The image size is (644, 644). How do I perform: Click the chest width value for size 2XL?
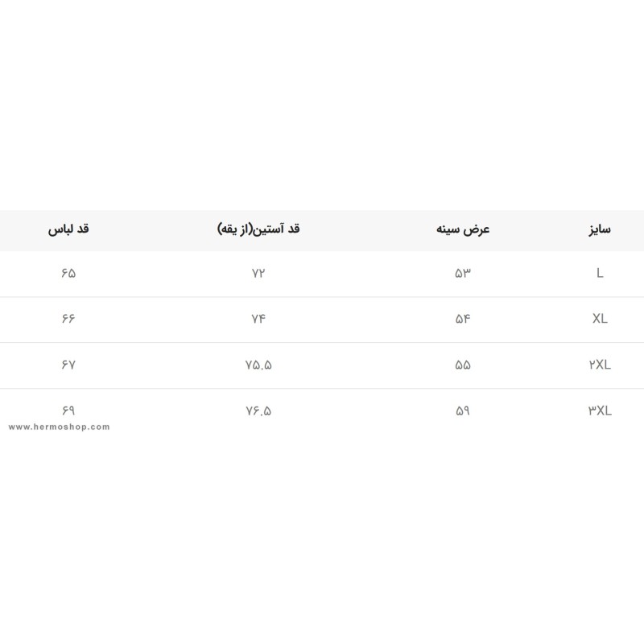pyautogui.click(x=463, y=365)
